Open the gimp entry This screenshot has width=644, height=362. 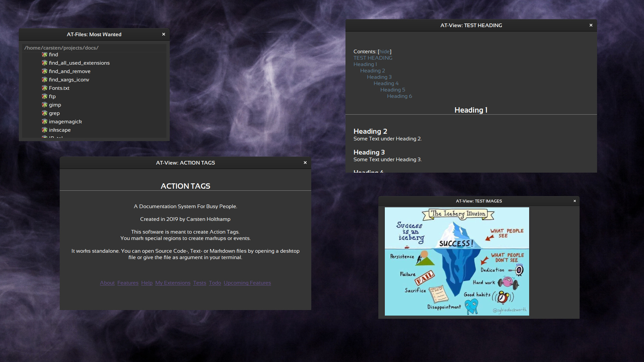click(x=55, y=105)
